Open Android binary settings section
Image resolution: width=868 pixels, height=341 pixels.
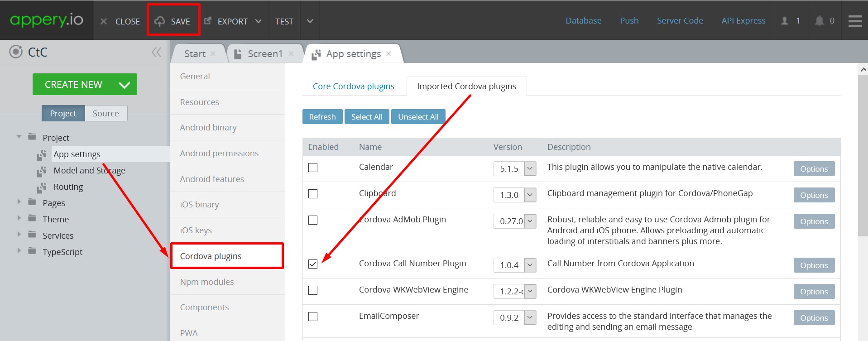click(x=227, y=127)
